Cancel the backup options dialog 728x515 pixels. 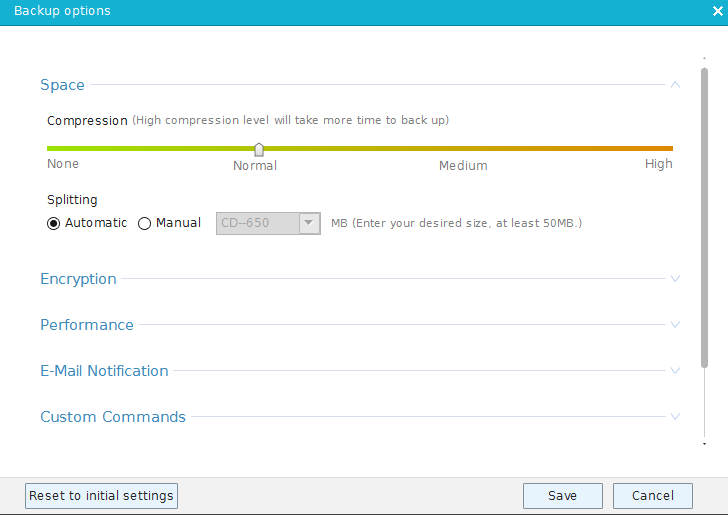pyautogui.click(x=653, y=496)
